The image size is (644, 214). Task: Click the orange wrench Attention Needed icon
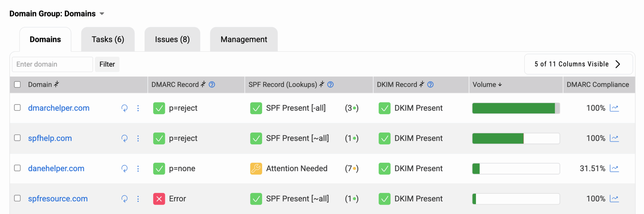tap(256, 169)
